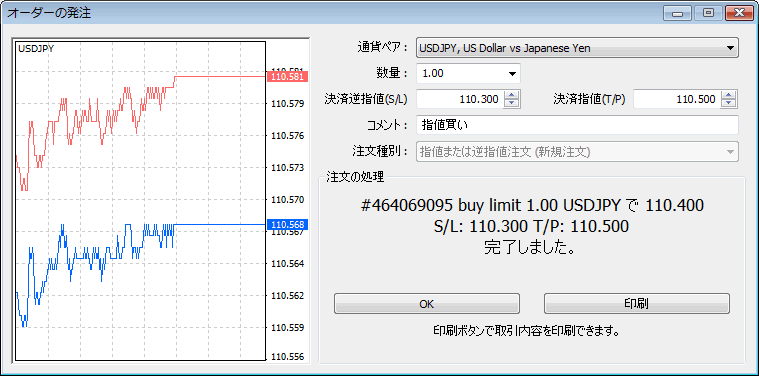Click the 印刷 print button
The height and width of the screenshot is (376, 759).
[637, 304]
